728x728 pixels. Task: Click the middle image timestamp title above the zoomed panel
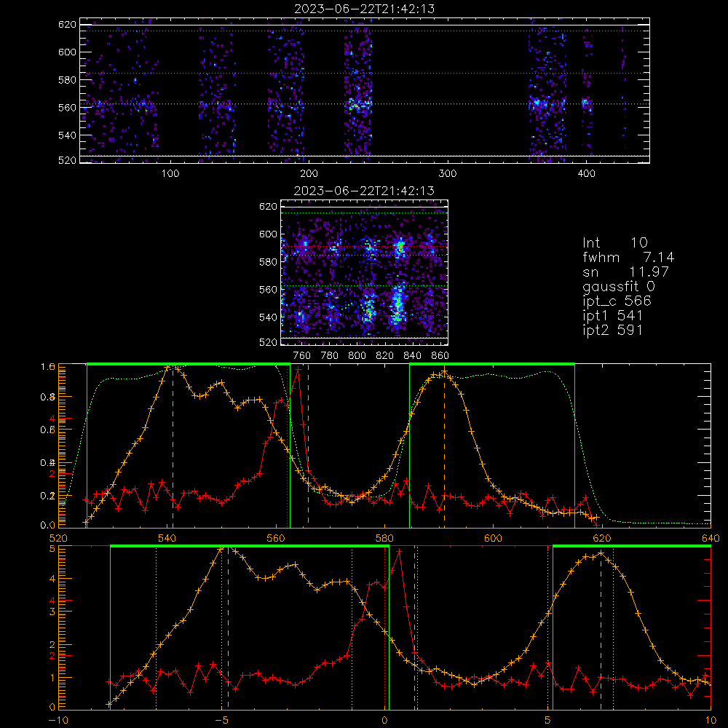(364, 190)
